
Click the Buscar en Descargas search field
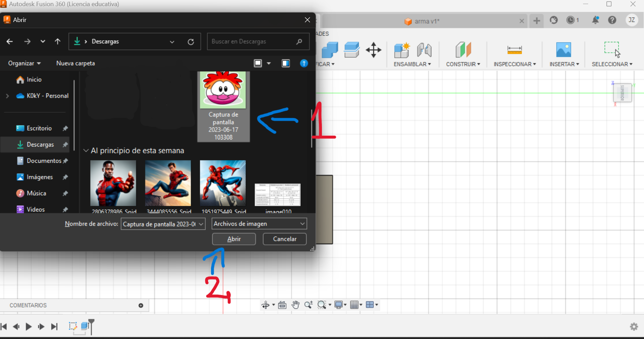[258, 42]
